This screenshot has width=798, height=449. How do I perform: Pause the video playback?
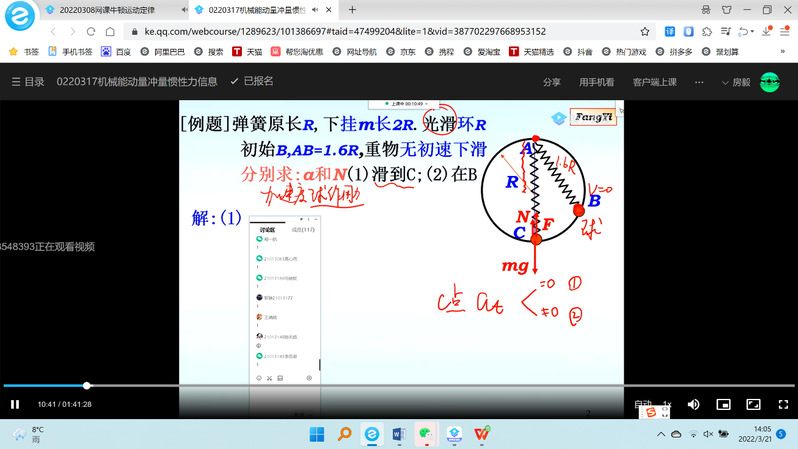15,404
